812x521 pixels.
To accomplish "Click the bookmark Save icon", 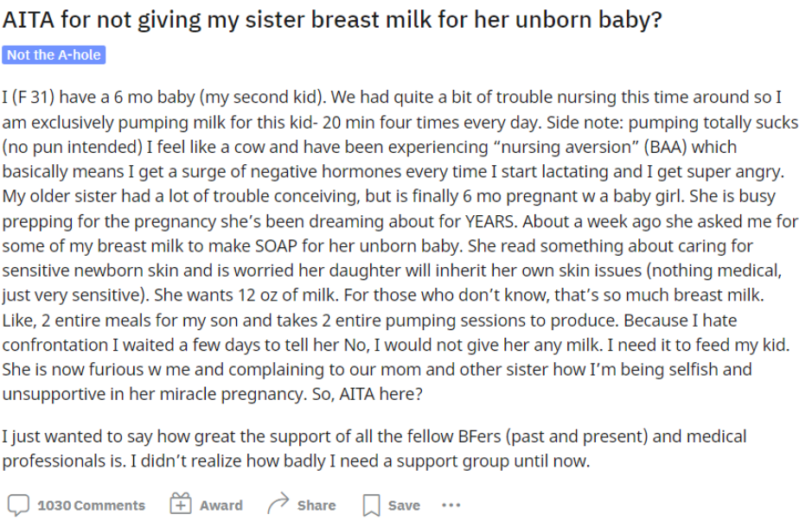I will coord(371,505).
